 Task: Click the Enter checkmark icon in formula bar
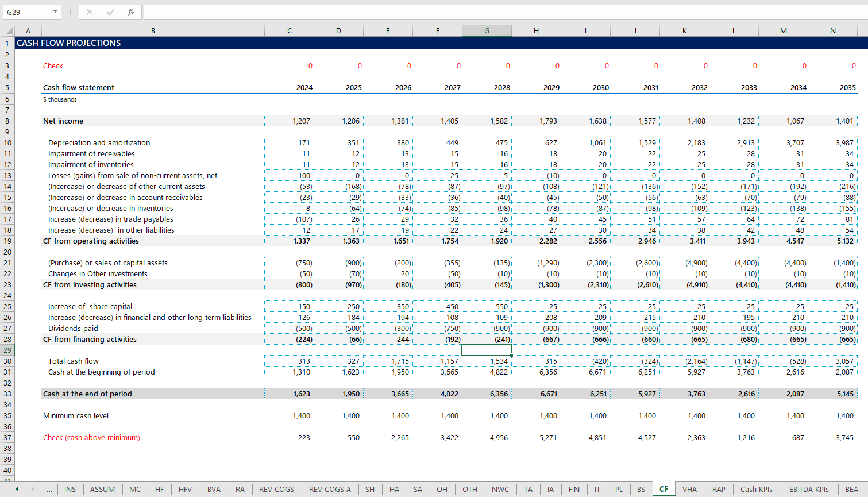(110, 12)
